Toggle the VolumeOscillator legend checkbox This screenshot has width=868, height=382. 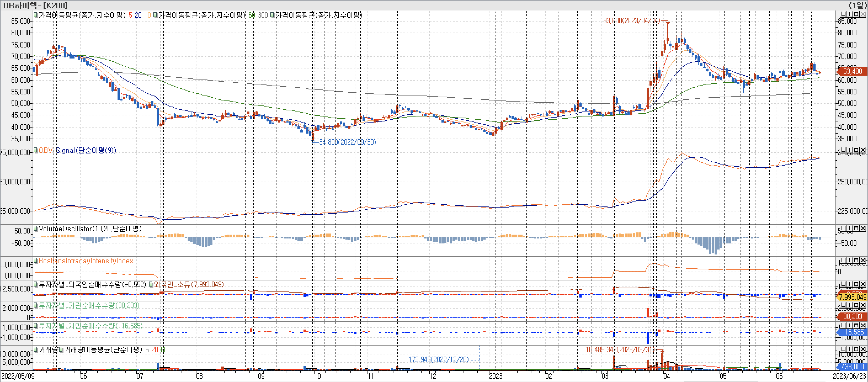36,229
